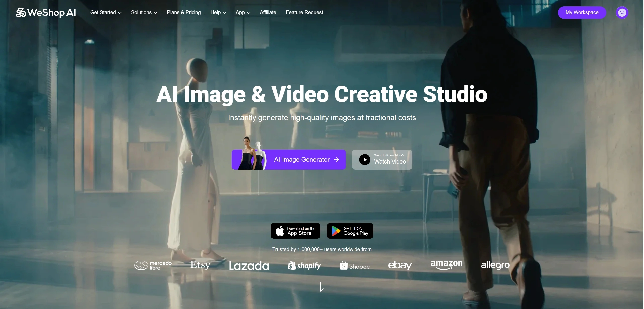Open the smiley profile avatar
The height and width of the screenshot is (309, 644).
click(x=622, y=12)
